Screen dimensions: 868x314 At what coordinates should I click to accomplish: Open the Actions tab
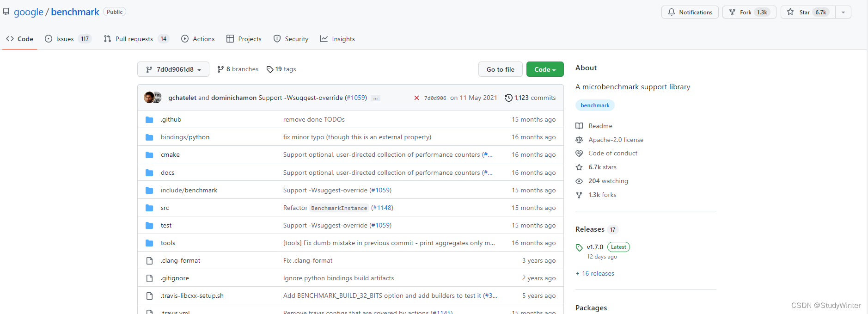pyautogui.click(x=198, y=39)
